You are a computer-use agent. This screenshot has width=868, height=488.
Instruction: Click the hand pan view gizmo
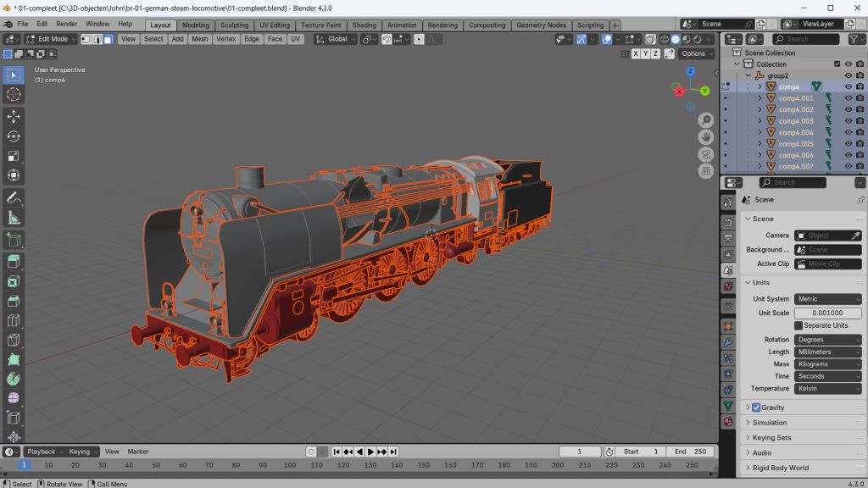706,137
